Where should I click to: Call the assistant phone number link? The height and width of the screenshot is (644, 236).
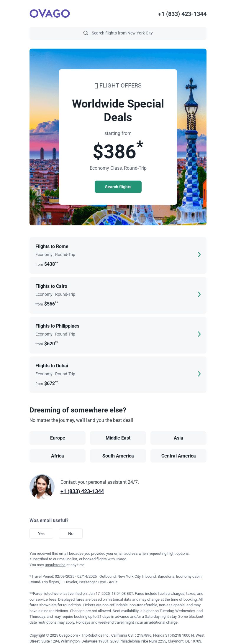[x=82, y=491]
